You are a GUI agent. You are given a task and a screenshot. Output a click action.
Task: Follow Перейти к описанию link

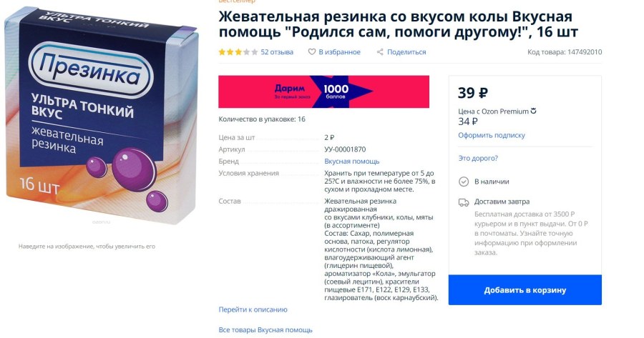tap(253, 309)
